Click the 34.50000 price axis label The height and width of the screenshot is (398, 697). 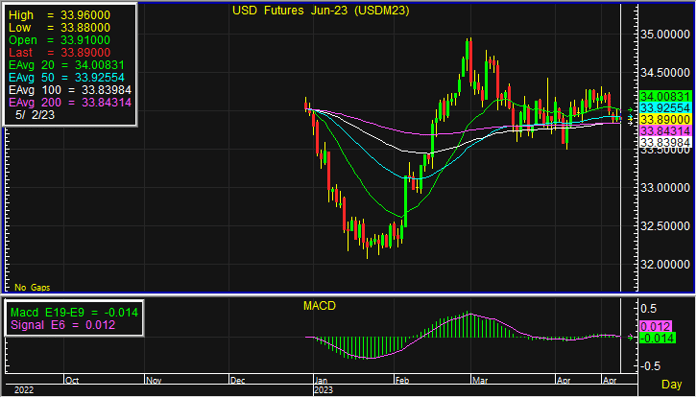[665, 72]
